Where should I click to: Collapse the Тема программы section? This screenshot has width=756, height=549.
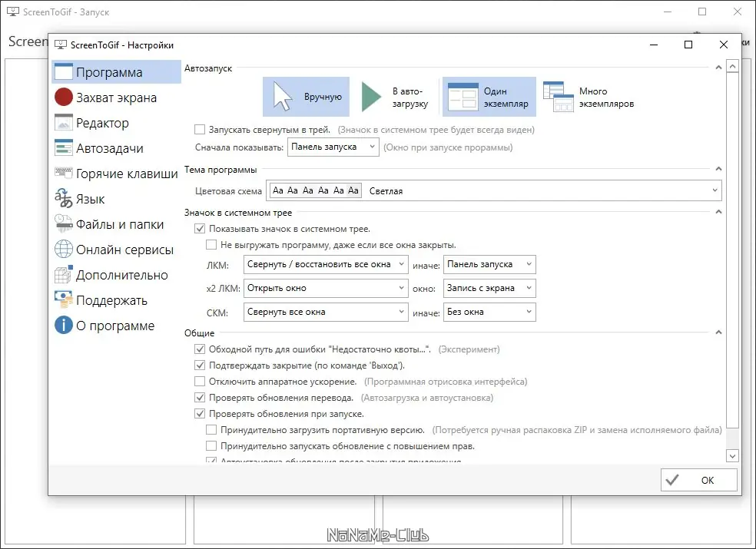coord(718,169)
